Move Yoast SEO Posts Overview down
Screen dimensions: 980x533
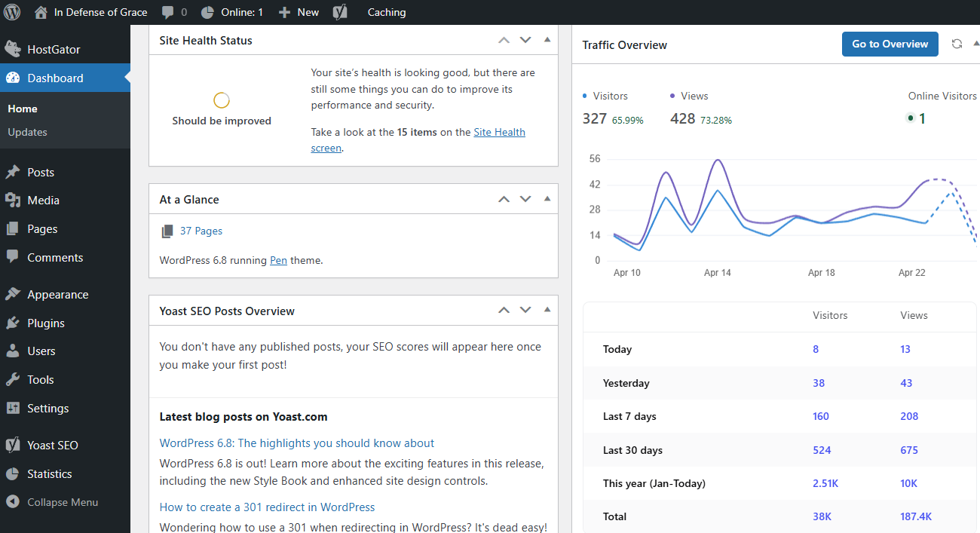pos(525,310)
